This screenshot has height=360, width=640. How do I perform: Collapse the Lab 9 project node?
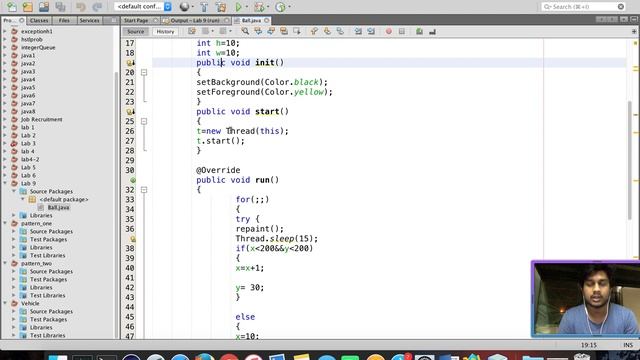coord(5,183)
